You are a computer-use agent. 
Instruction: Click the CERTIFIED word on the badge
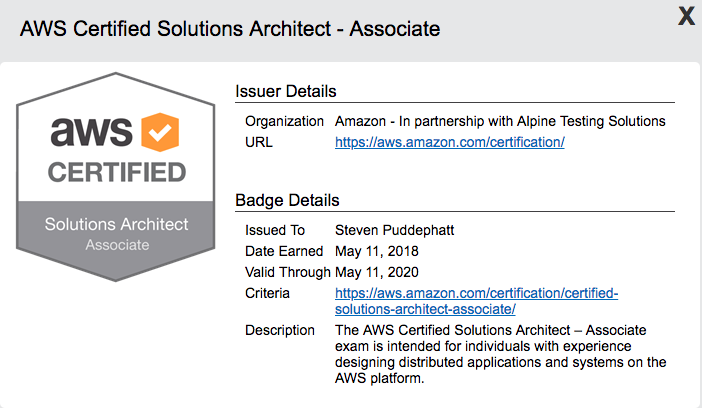[x=117, y=172]
